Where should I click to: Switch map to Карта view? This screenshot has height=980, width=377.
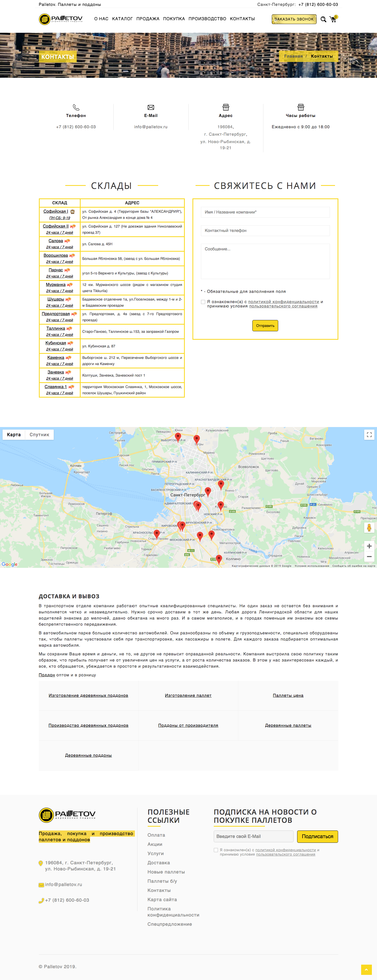(x=14, y=434)
